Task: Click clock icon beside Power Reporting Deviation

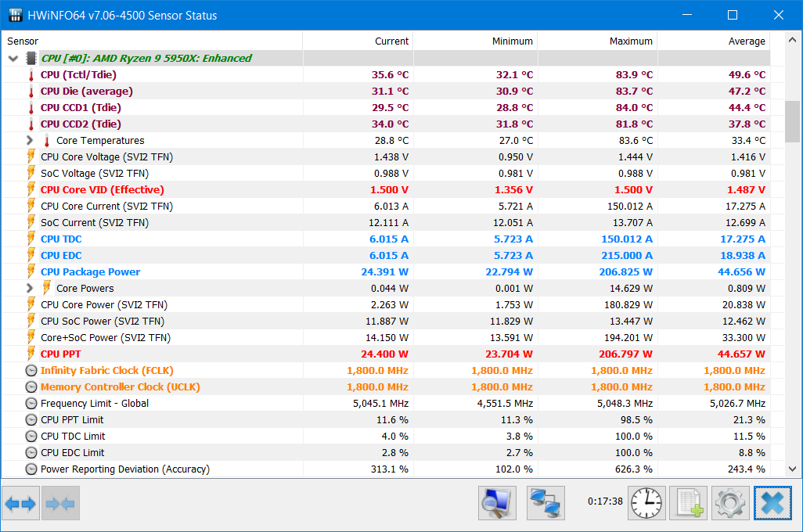Action: tap(31, 469)
